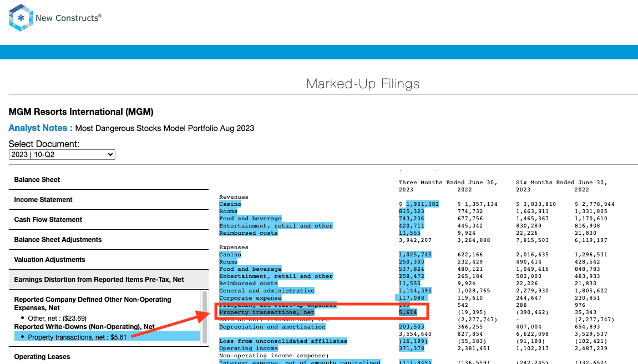Click the highlighted value 371,378
The height and width of the screenshot is (364, 638).
point(411,348)
